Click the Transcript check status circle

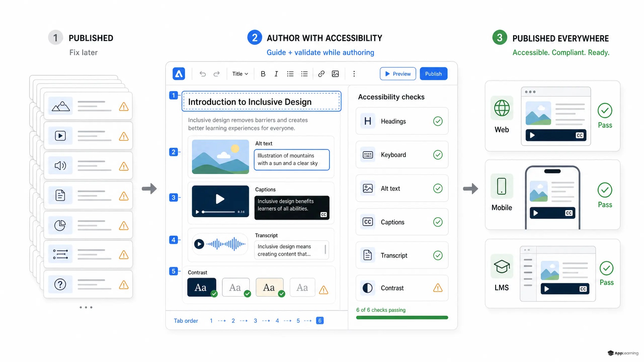438,255
